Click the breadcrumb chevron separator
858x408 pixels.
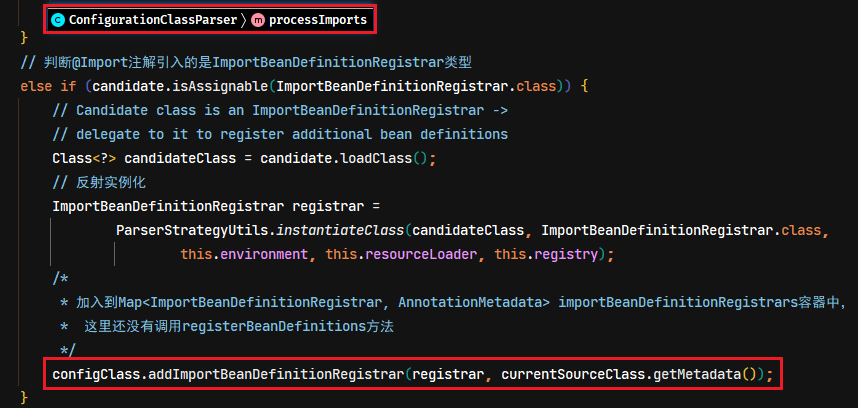click(x=244, y=20)
